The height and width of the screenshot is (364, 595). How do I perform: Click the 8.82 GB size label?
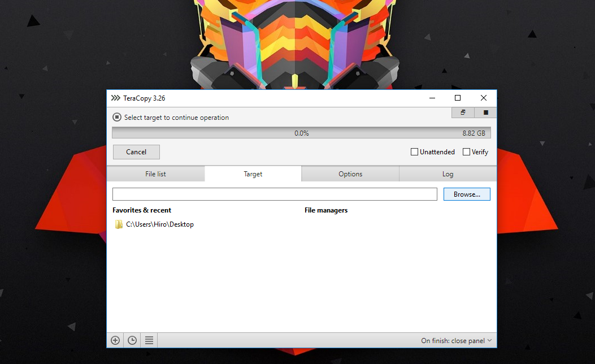(x=474, y=133)
